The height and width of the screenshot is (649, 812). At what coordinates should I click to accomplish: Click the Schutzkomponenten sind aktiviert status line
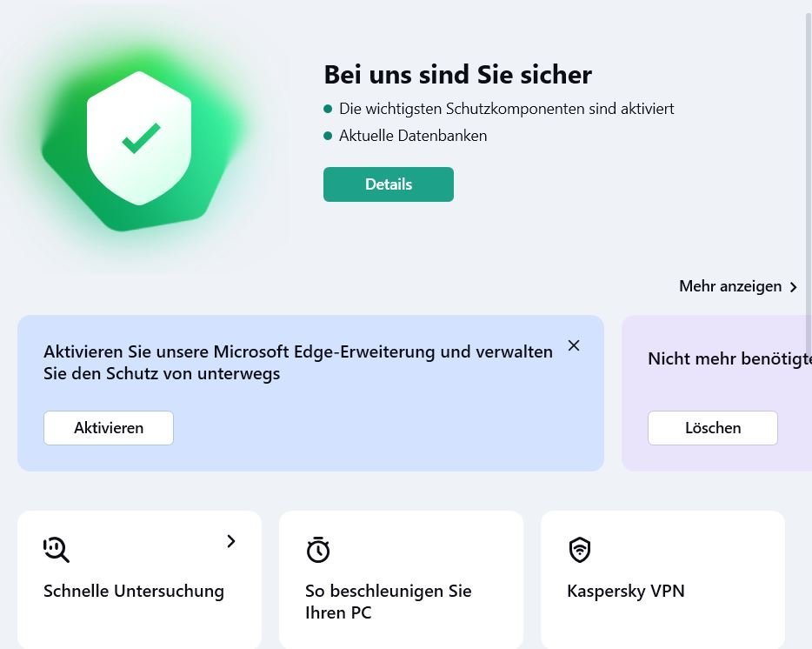[506, 109]
